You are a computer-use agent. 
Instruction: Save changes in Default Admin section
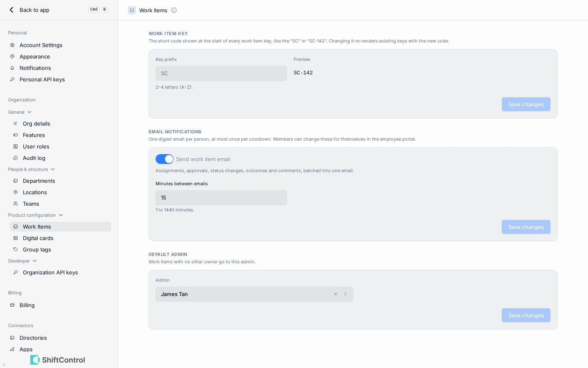(526, 315)
